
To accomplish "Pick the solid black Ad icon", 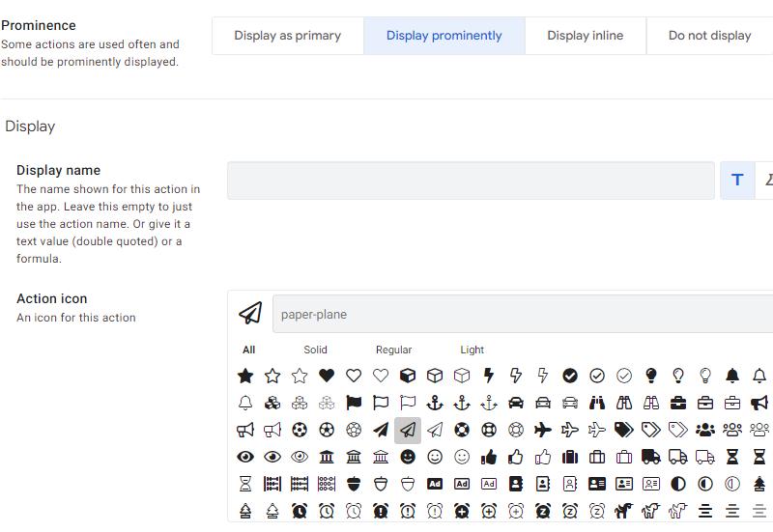I will [x=435, y=485].
